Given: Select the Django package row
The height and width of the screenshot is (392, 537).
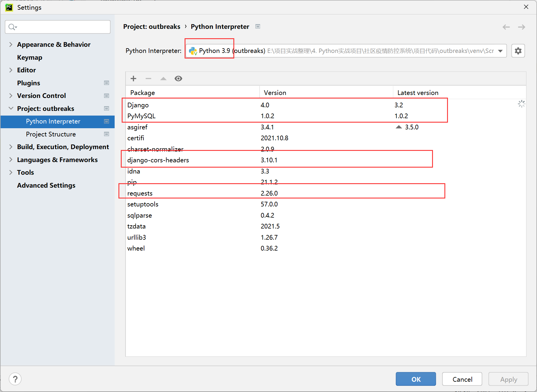Looking at the screenshot, I should (x=326, y=105).
